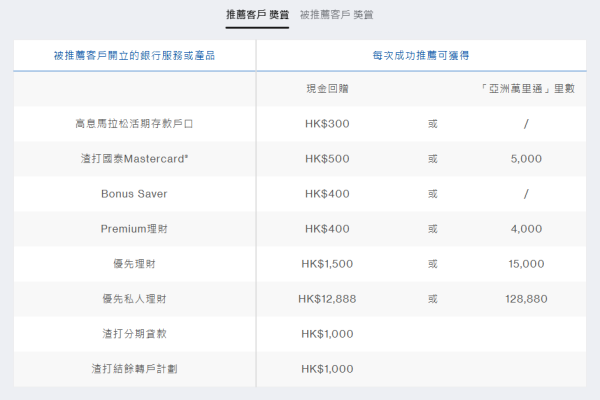Select the HK$12,888 cash rebate value
The height and width of the screenshot is (400, 600).
point(327,299)
